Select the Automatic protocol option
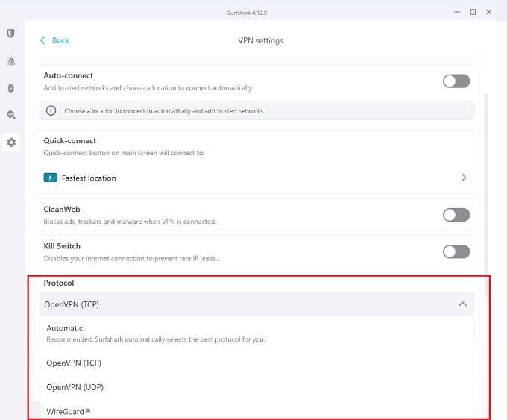This screenshot has height=420, width=507. (256, 333)
